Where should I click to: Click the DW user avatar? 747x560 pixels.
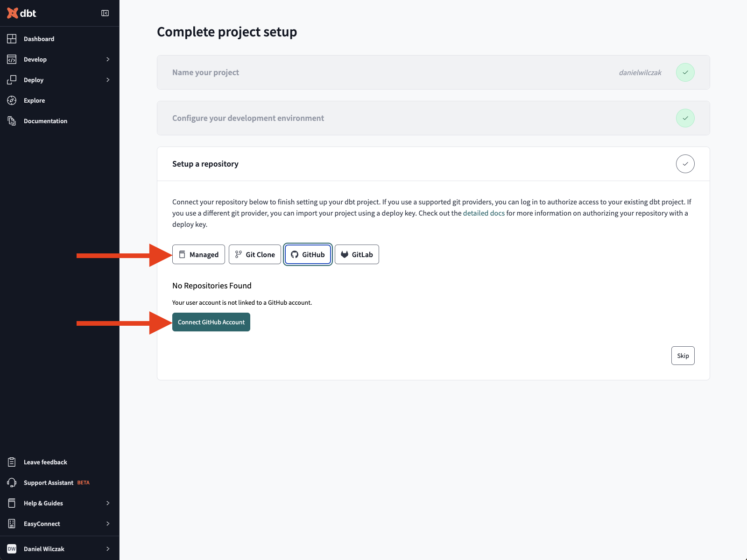(x=12, y=549)
